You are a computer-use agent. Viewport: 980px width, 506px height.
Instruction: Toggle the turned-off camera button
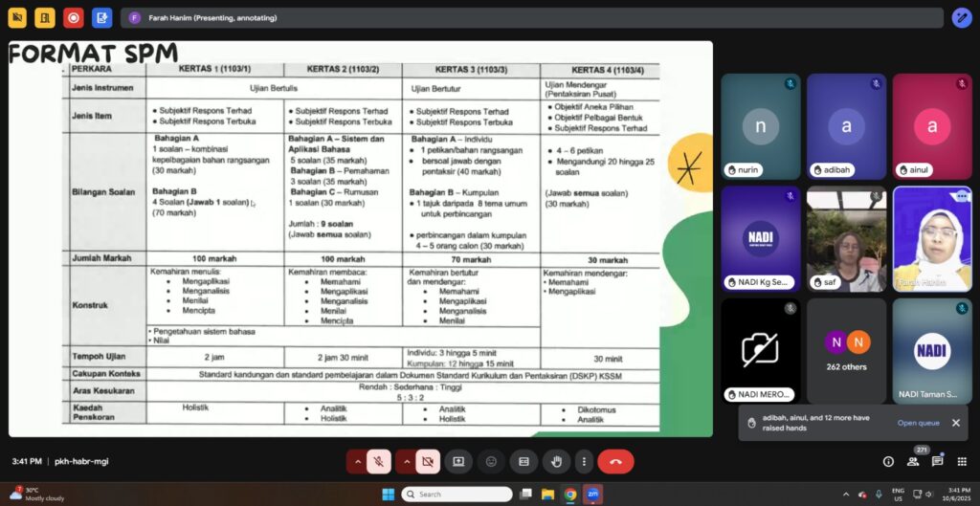[x=428, y=462]
